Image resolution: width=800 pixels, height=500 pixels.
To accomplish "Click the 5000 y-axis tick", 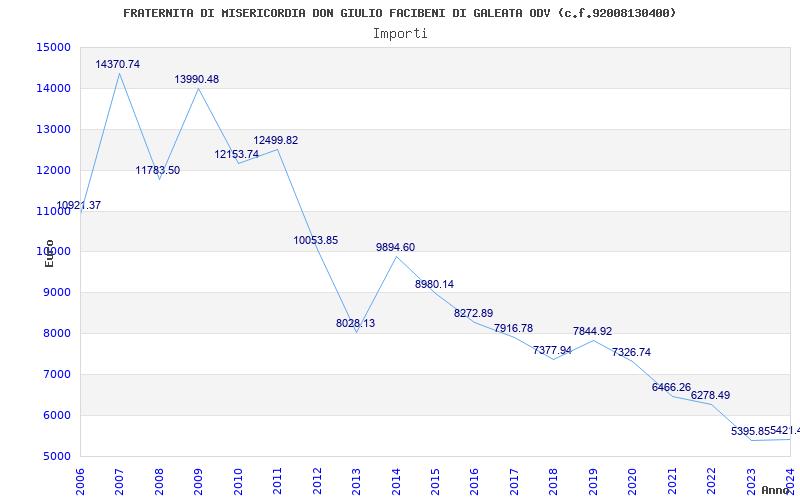I will click(x=56, y=456).
